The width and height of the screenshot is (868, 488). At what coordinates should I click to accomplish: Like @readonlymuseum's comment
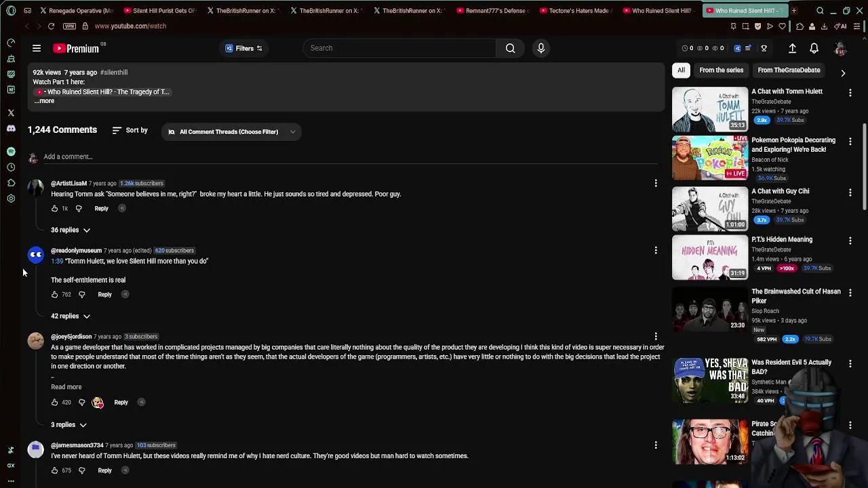click(x=55, y=295)
